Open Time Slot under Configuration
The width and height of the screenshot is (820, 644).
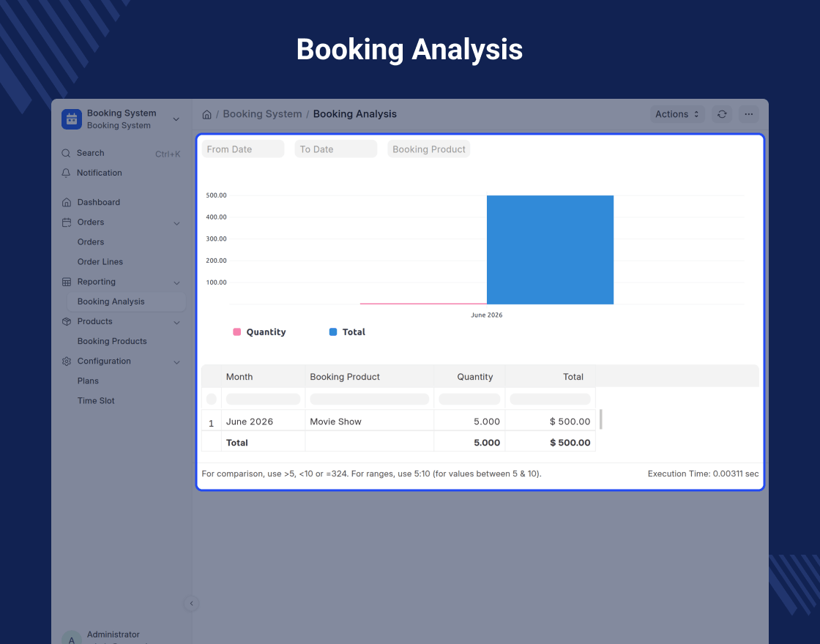coord(96,401)
